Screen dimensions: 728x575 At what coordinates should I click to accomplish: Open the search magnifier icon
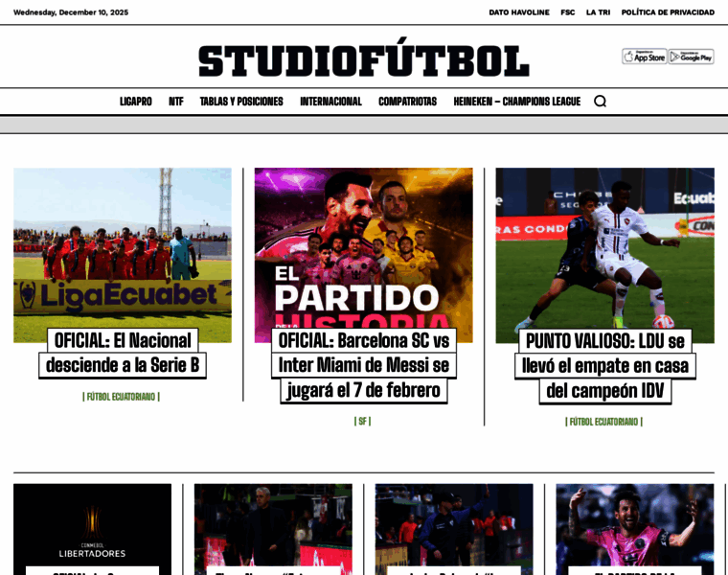(600, 102)
